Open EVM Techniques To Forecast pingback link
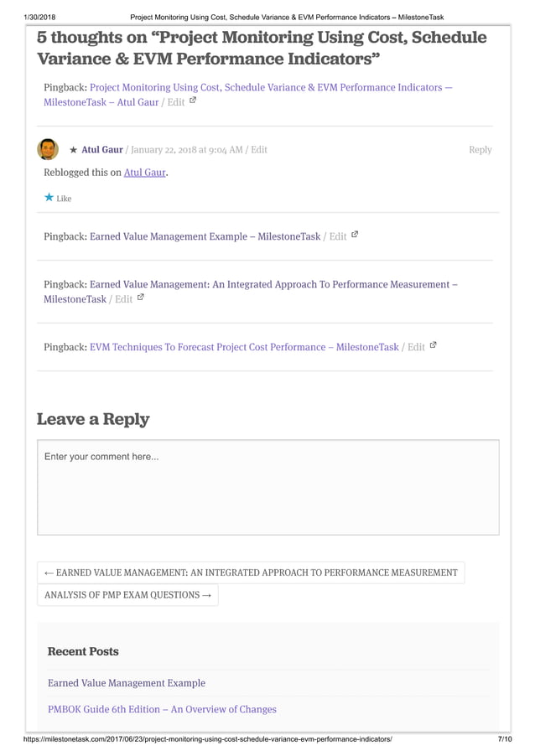The height and width of the screenshot is (756, 535). click(243, 346)
